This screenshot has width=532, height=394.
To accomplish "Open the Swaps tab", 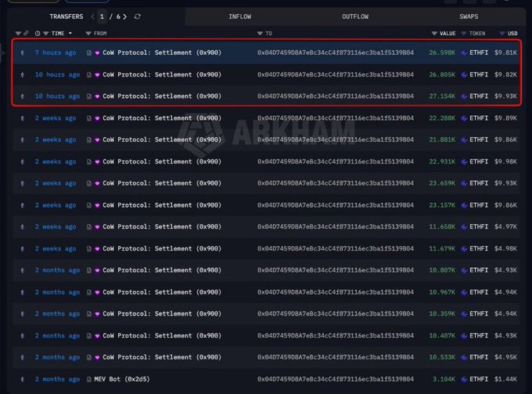I will coord(469,16).
